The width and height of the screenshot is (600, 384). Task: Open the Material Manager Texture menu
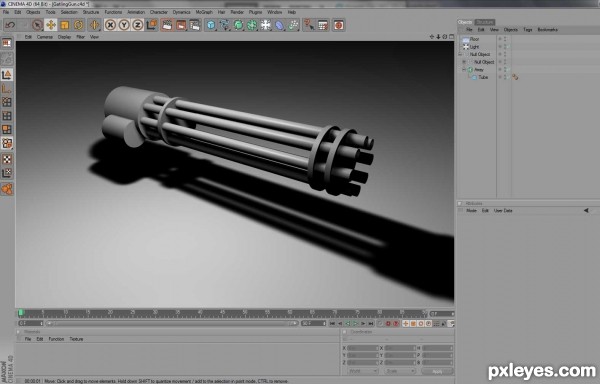pos(76,339)
